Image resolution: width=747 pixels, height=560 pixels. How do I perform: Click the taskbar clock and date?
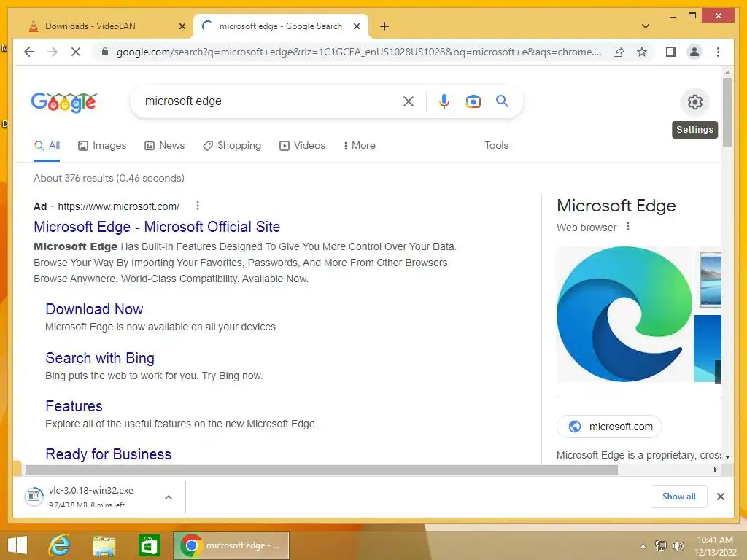coord(715,546)
